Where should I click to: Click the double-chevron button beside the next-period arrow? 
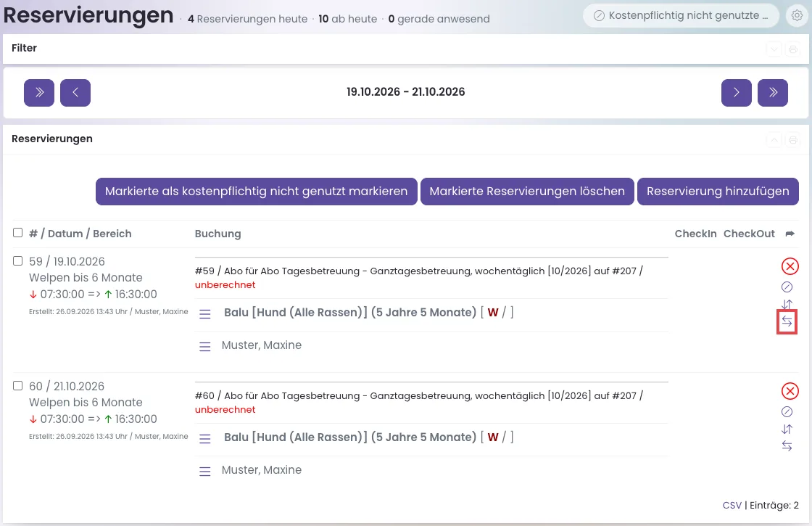773,93
